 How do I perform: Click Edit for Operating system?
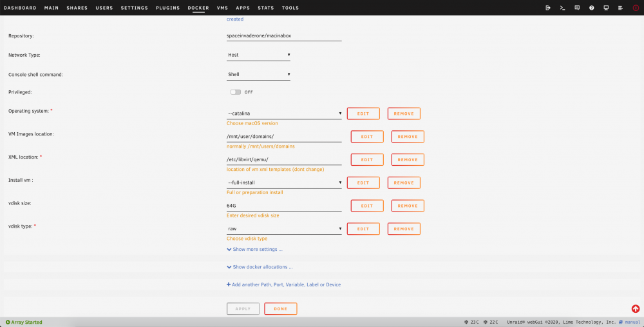point(363,114)
